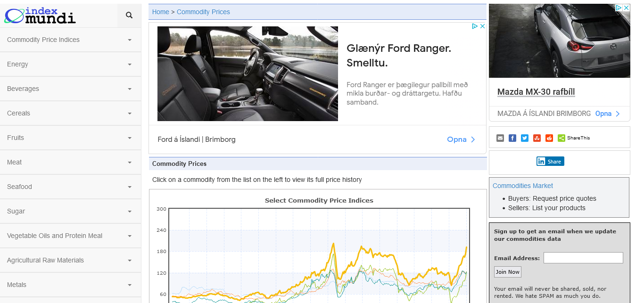Open the green ShareThis icon

tap(561, 138)
